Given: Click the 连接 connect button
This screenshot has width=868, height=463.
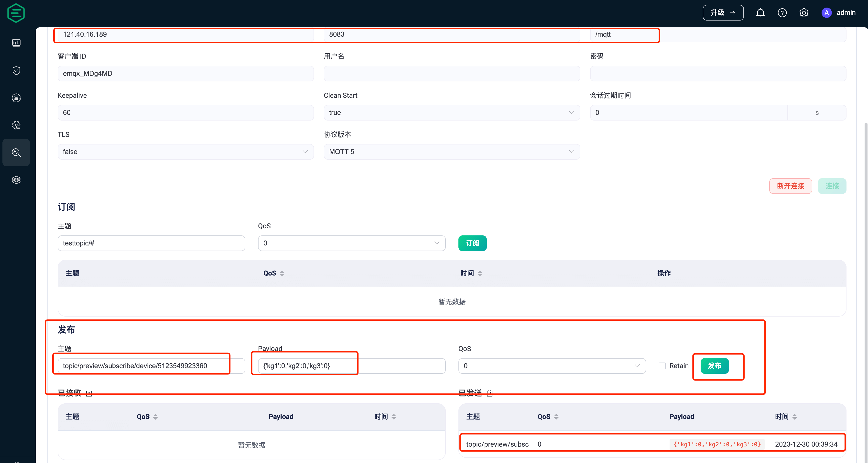Looking at the screenshot, I should (x=832, y=186).
